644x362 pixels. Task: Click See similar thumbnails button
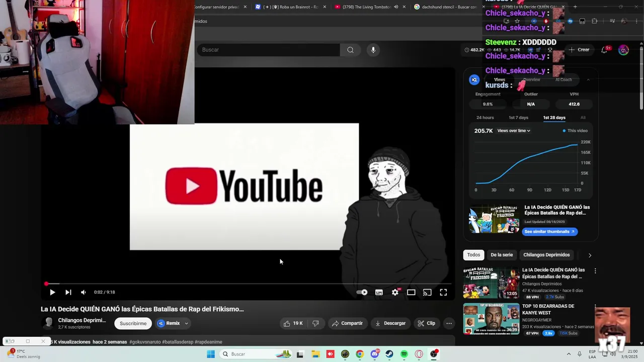coord(550,232)
